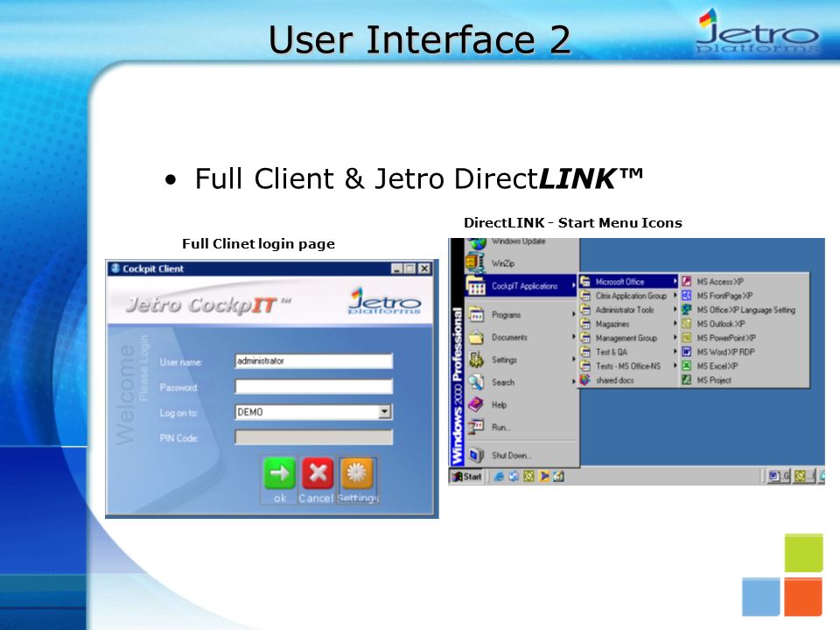840x630 pixels.
Task: Open the Programs submenu
Action: click(x=521, y=314)
